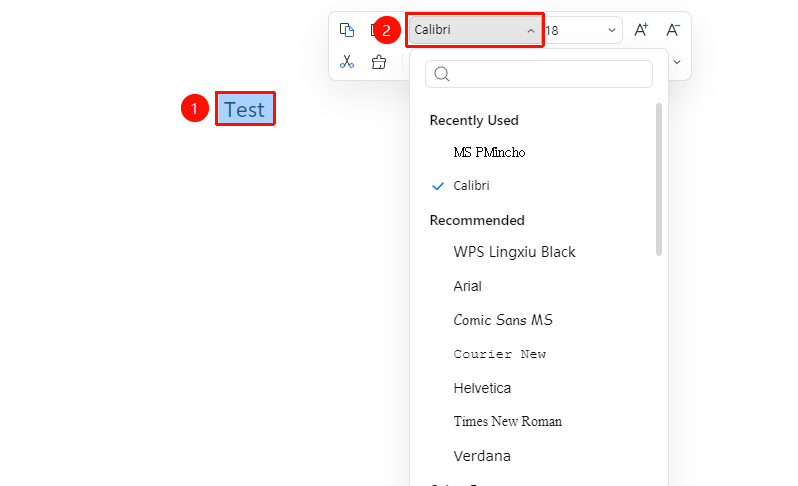Select MS PMincho from recently used fonts
This screenshot has width=798, height=486.
click(x=489, y=152)
